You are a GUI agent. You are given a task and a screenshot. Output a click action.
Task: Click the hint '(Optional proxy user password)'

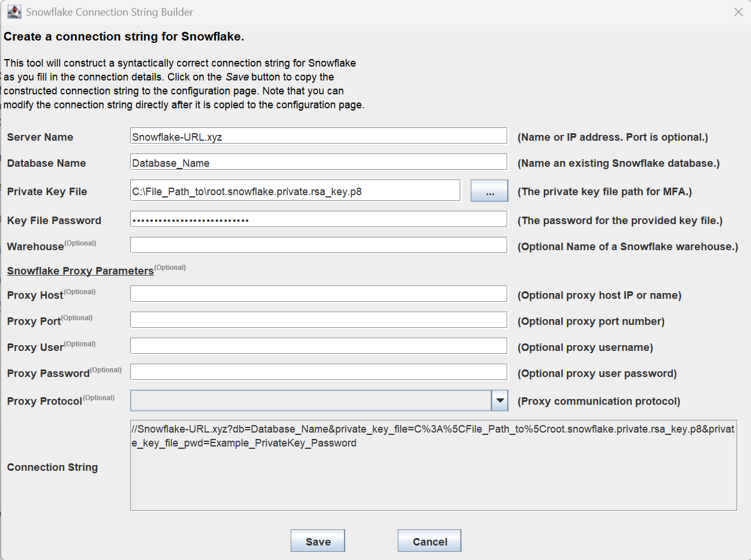(597, 374)
